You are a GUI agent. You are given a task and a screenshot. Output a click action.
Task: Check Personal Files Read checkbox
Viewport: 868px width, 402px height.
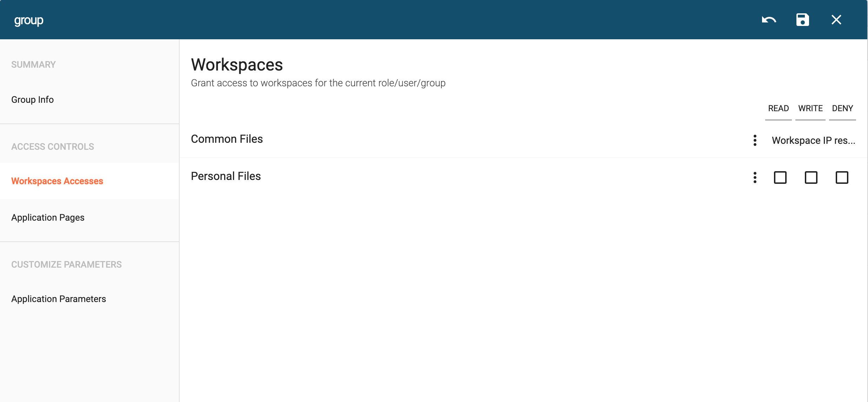pyautogui.click(x=780, y=177)
